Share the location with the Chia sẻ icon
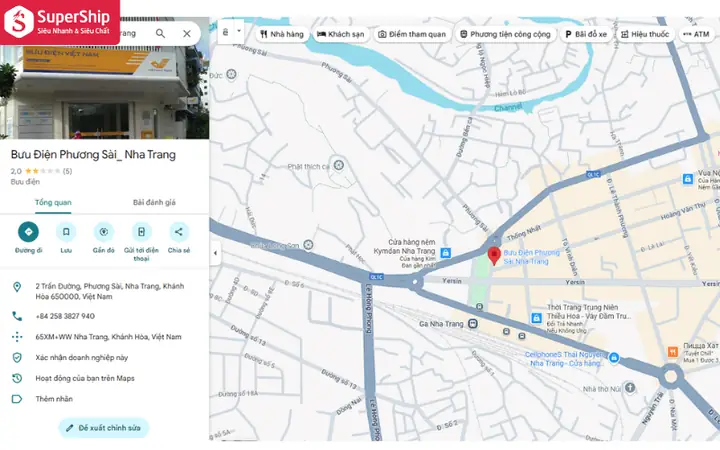 (x=179, y=232)
